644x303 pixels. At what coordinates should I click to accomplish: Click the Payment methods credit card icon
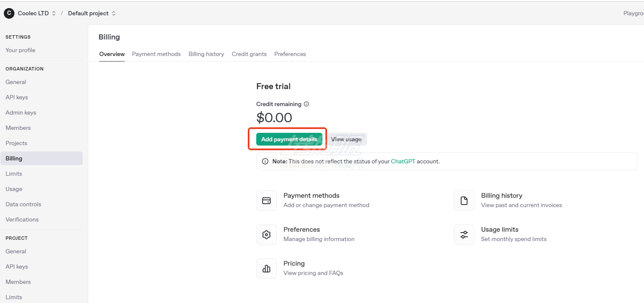(266, 201)
